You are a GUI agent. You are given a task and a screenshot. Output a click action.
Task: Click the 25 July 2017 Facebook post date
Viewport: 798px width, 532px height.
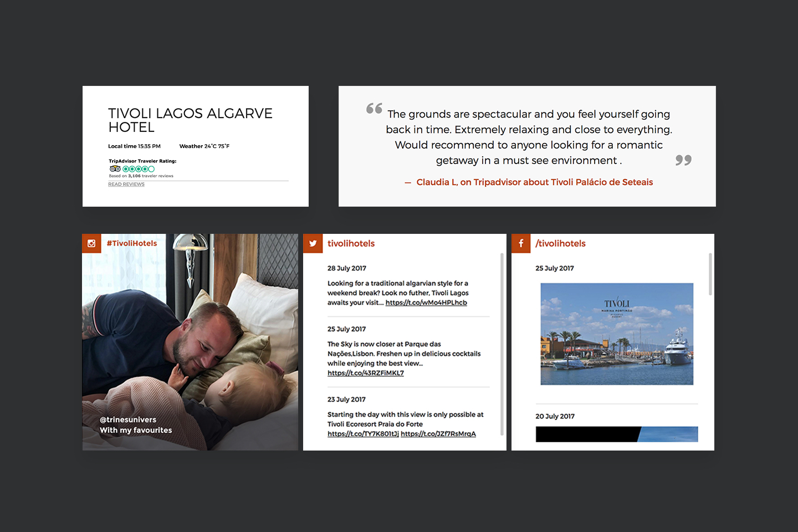555,268
